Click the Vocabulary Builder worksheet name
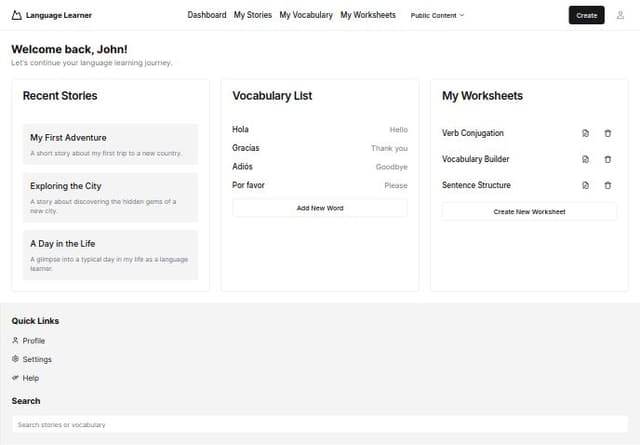This screenshot has width=640, height=445. click(x=476, y=159)
